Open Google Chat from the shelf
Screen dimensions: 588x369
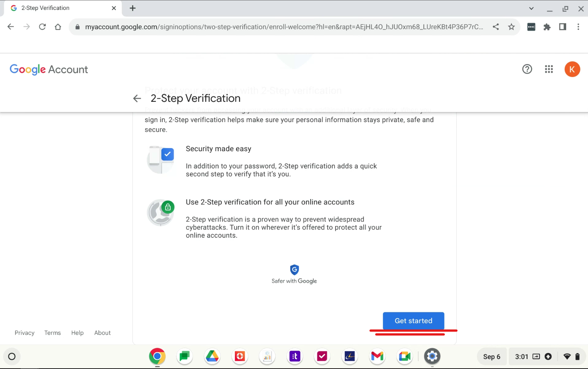click(185, 357)
